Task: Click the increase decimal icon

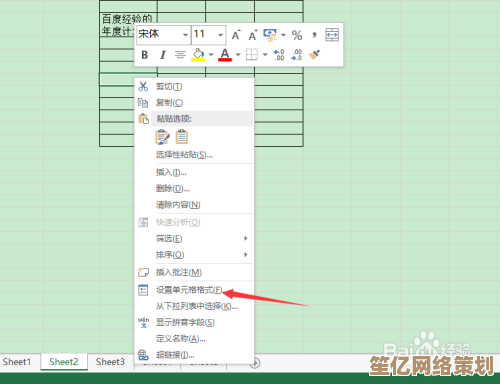Action: (x=279, y=55)
